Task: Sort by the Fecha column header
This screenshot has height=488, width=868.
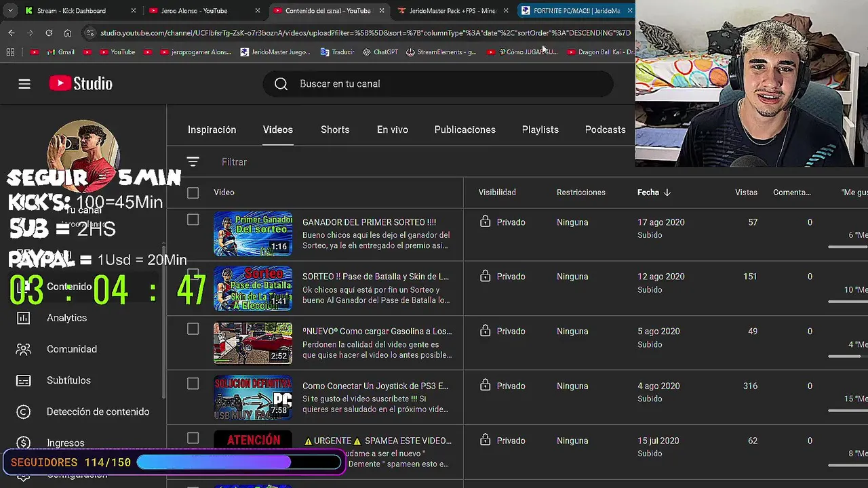Action: (648, 192)
